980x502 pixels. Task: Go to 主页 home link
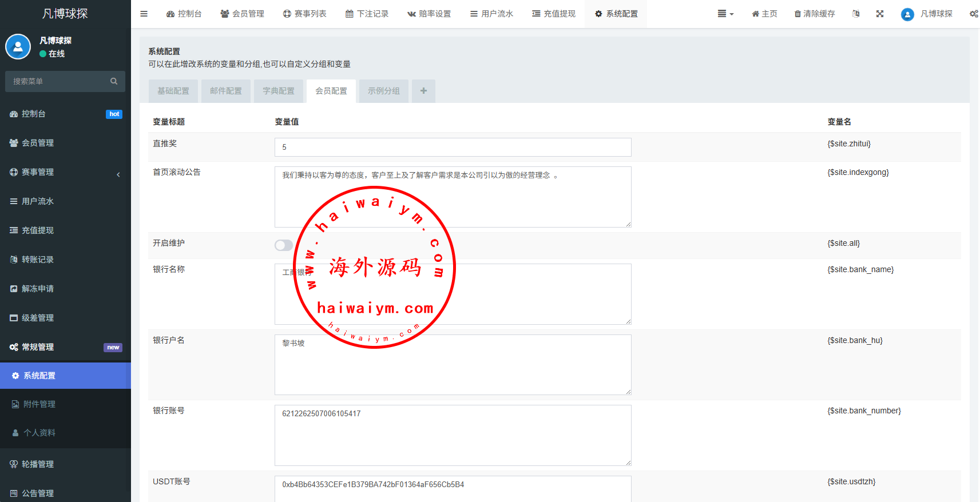coord(764,14)
